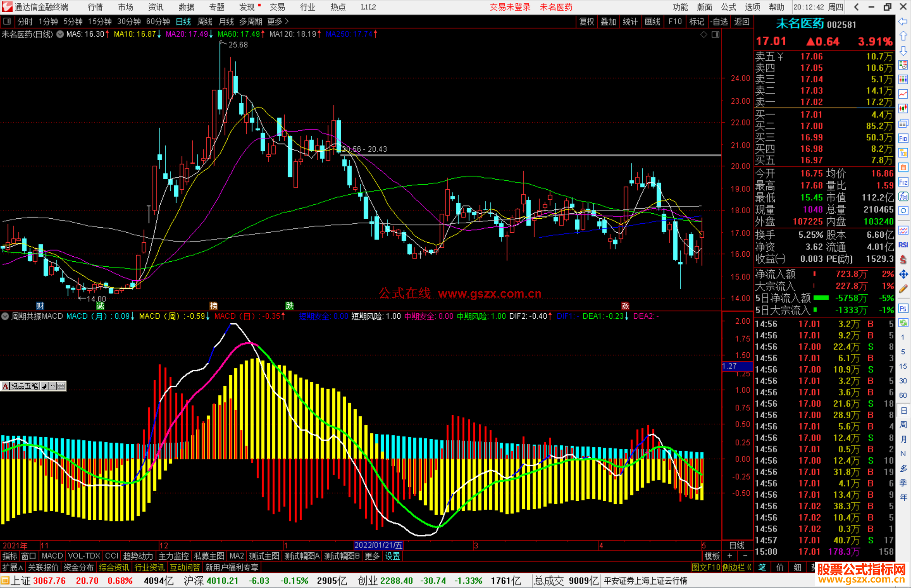Image resolution: width=911 pixels, height=588 pixels.
Task: Click the 极品五笔 input method bar
Action: (33, 386)
